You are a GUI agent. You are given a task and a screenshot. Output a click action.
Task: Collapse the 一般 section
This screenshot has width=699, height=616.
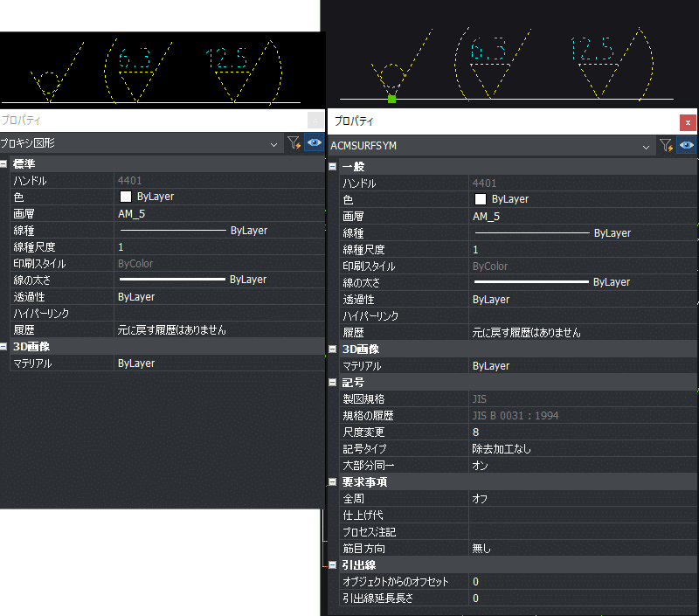332,166
